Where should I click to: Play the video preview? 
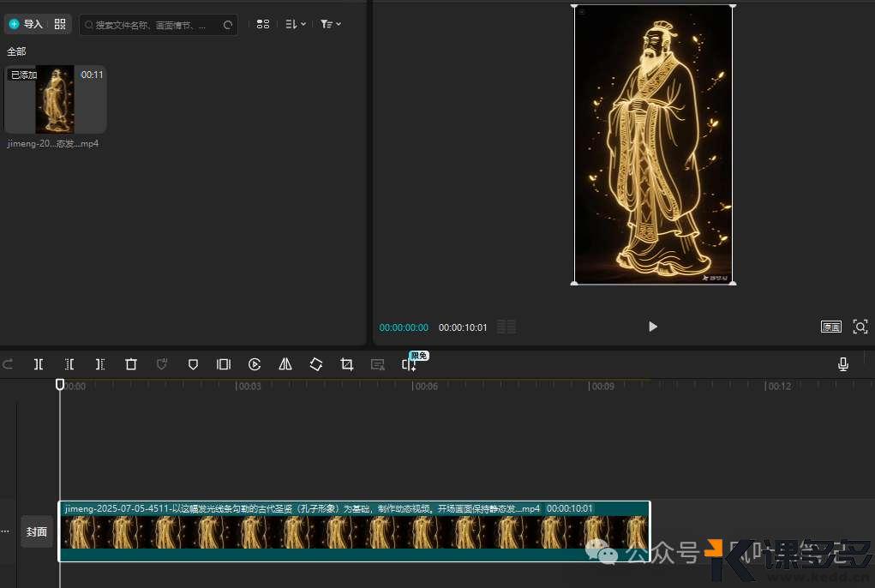(653, 327)
